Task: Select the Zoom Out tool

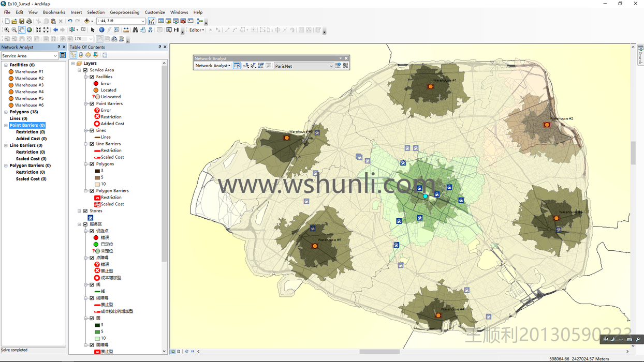Action: click(x=14, y=30)
